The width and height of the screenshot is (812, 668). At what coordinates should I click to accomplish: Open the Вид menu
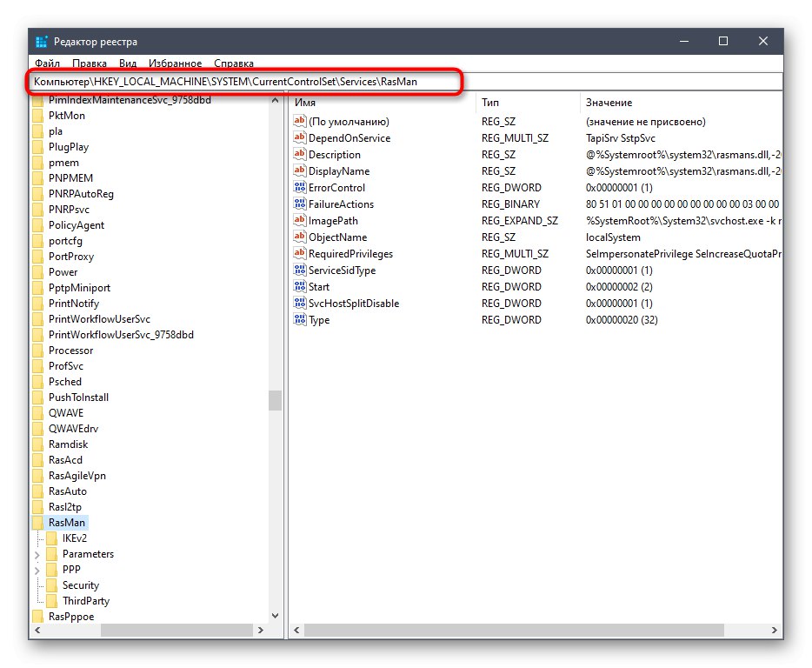coord(128,63)
